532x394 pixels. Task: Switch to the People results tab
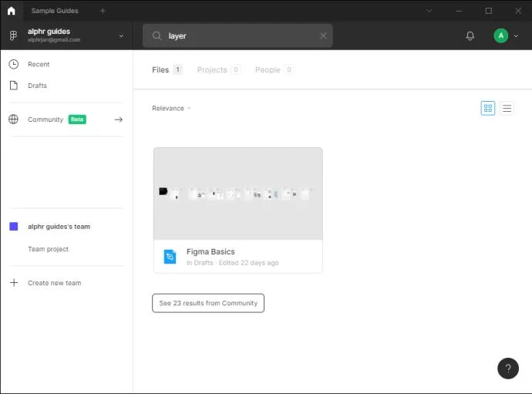point(274,69)
